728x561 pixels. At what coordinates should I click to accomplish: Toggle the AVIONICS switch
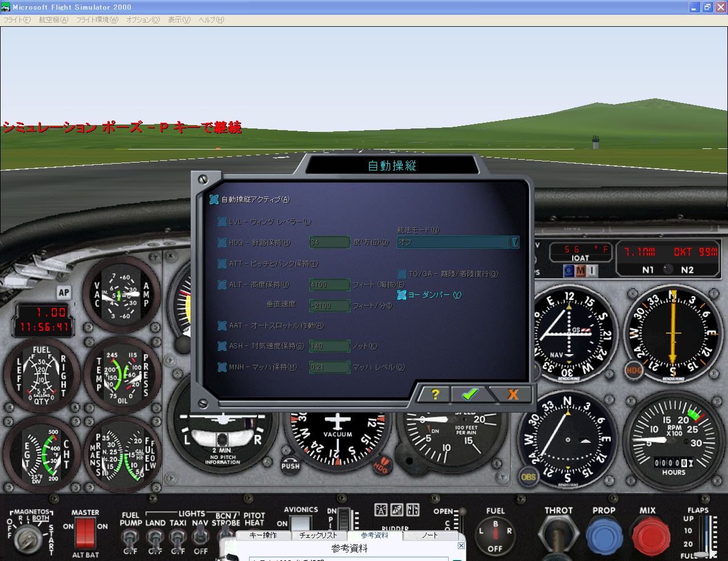point(301,523)
